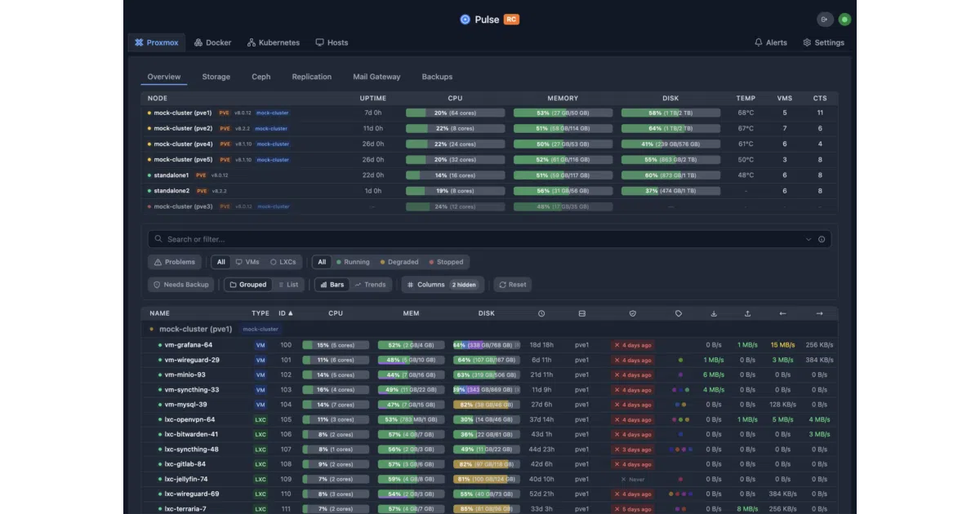Click the logout icon at top right
The width and height of the screenshot is (980, 514).
(x=825, y=20)
